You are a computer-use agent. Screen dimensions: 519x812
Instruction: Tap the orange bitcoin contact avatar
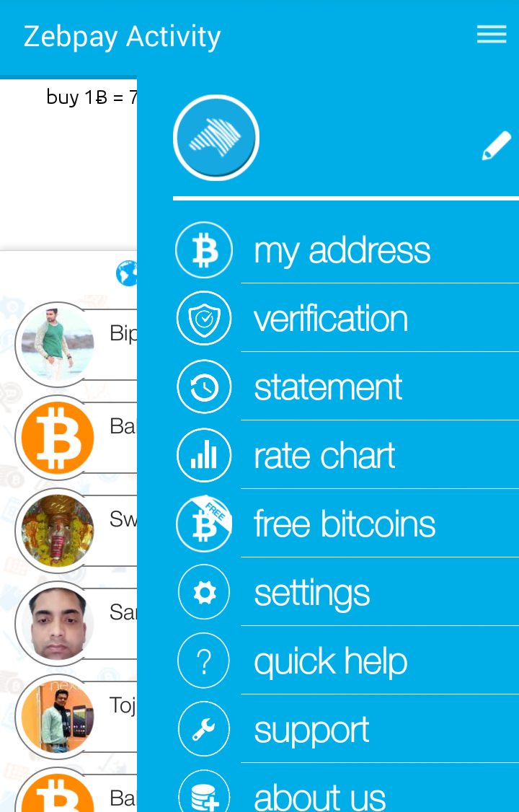(x=58, y=437)
